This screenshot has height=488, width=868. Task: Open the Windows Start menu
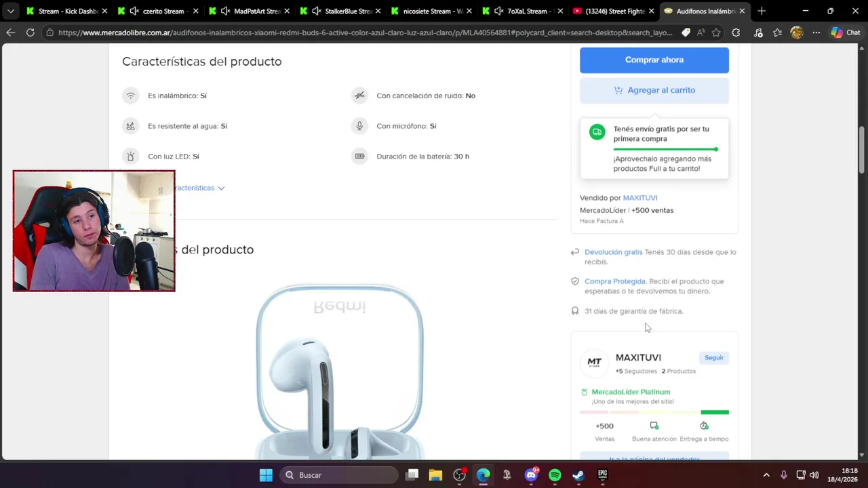tap(266, 475)
